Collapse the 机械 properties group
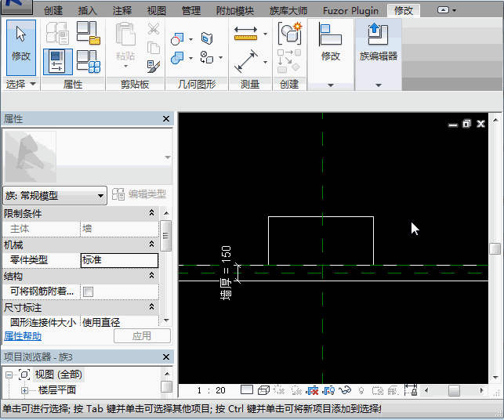504x420 pixels. pos(151,244)
